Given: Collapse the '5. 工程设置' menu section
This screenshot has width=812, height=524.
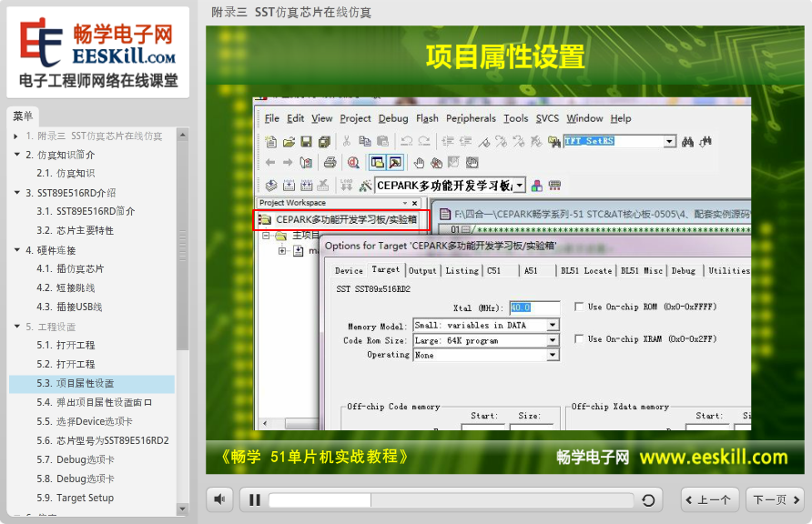Looking at the screenshot, I should (17, 327).
